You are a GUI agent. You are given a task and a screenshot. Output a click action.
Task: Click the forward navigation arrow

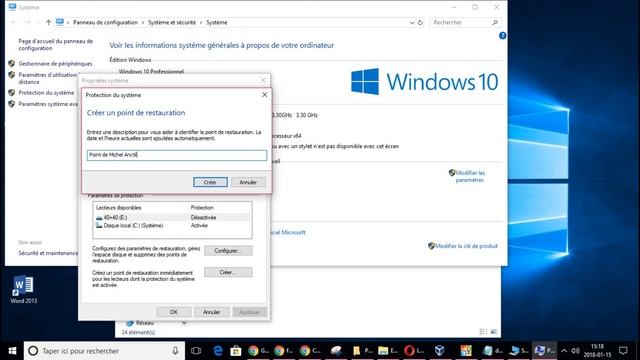click(28, 22)
